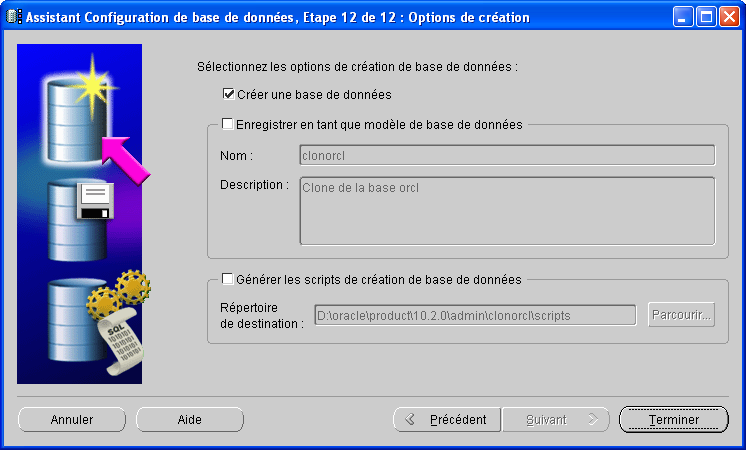The height and width of the screenshot is (450, 746).
Task: Click the Suivant next button
Action: pyautogui.click(x=554, y=420)
